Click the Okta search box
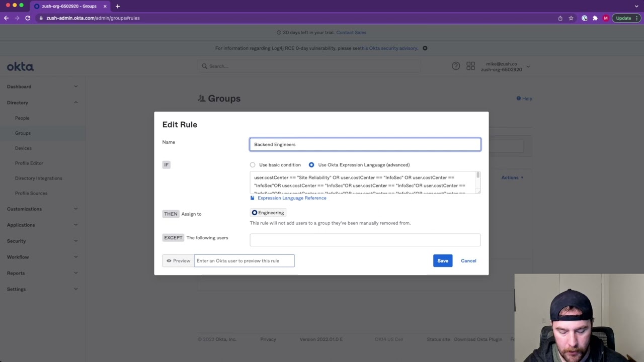644x362 pixels. point(309,66)
